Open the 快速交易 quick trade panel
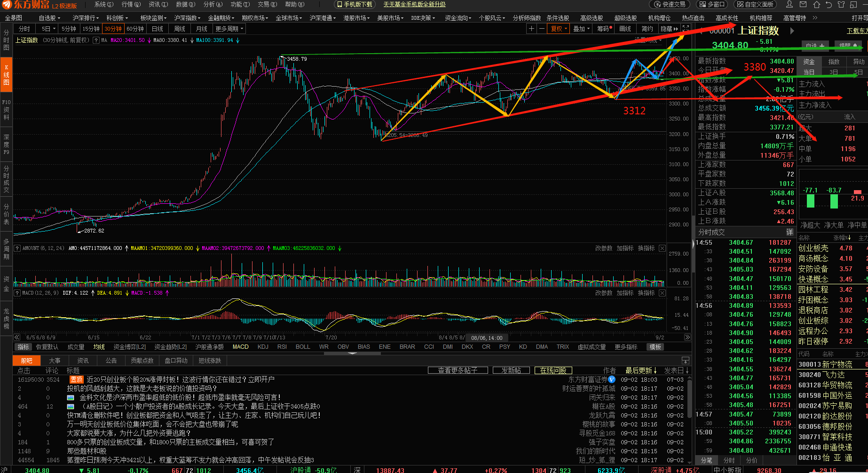Screen dimensions: 868x473 pos(671,5)
